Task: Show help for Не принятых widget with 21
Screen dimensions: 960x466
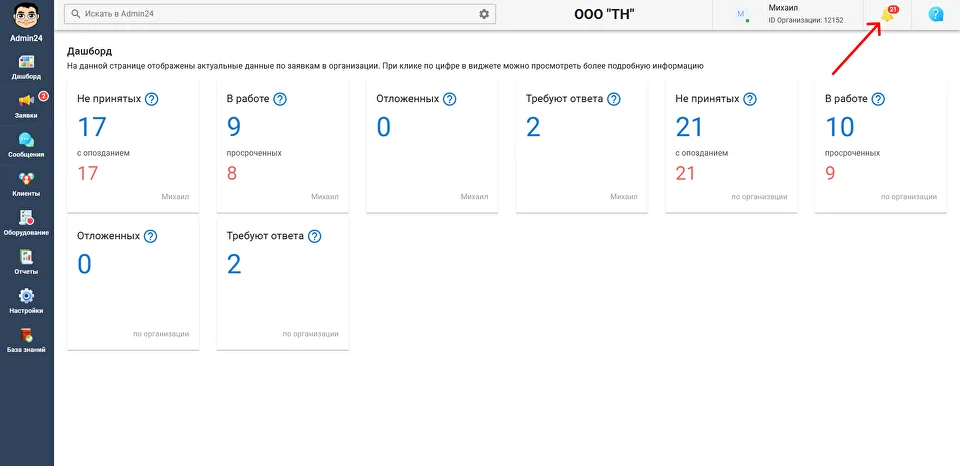Action: (x=750, y=99)
